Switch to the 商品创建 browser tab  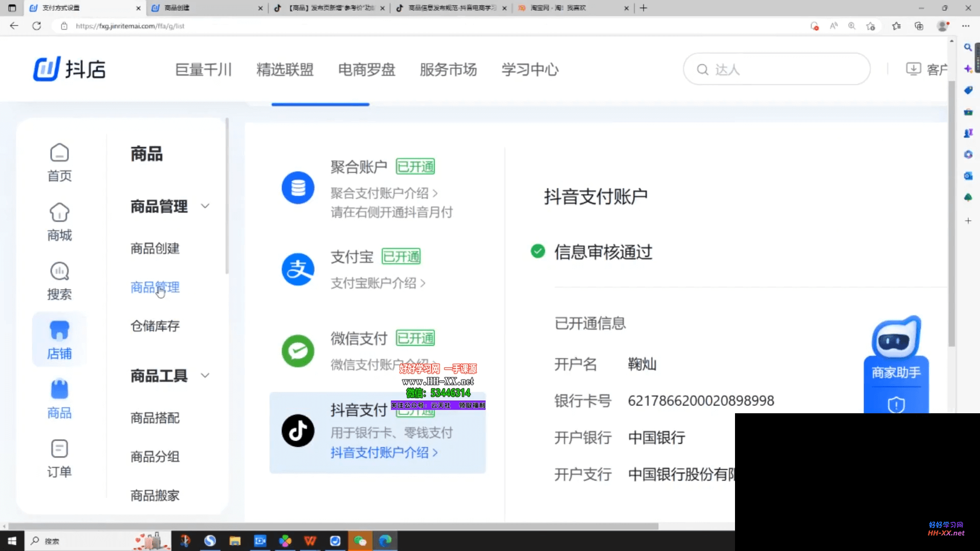(x=208, y=8)
